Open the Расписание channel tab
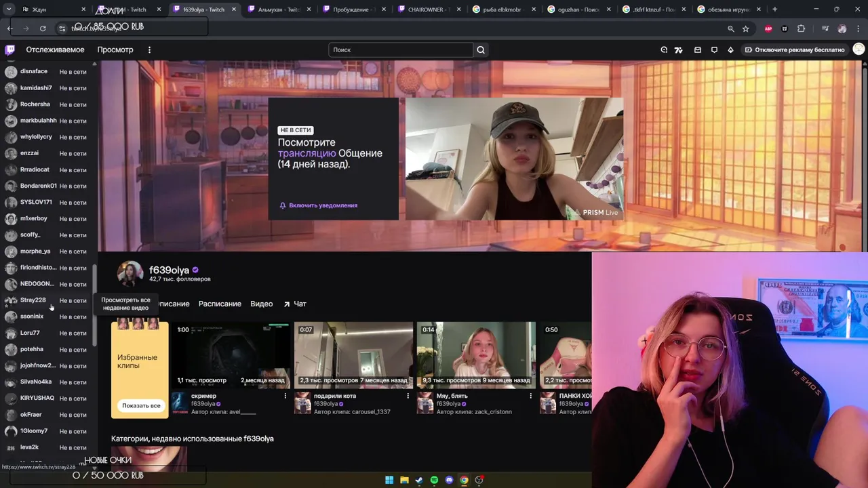 click(x=220, y=304)
